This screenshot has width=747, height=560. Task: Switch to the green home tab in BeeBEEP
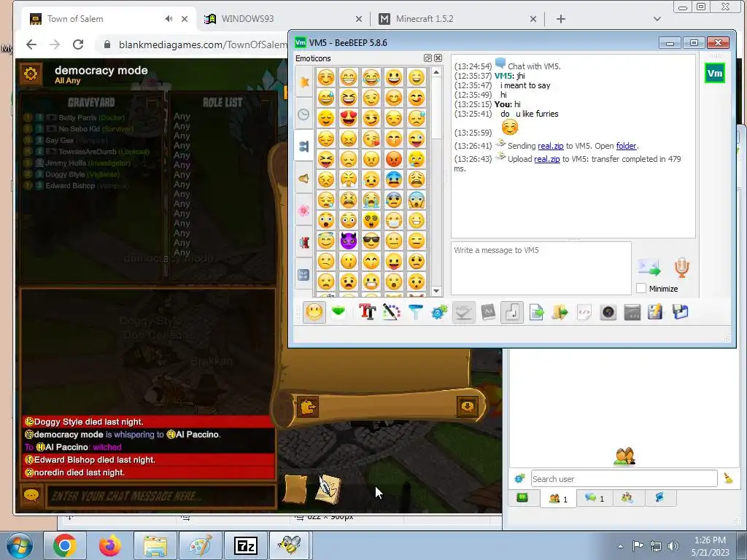pos(522,498)
